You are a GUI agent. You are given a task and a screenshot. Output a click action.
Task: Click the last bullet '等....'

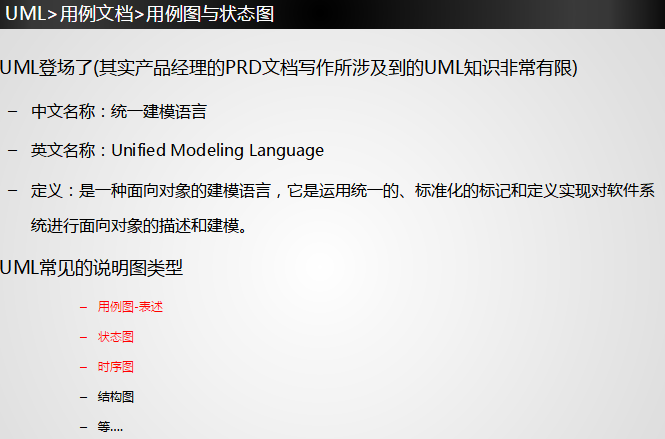[110, 426]
